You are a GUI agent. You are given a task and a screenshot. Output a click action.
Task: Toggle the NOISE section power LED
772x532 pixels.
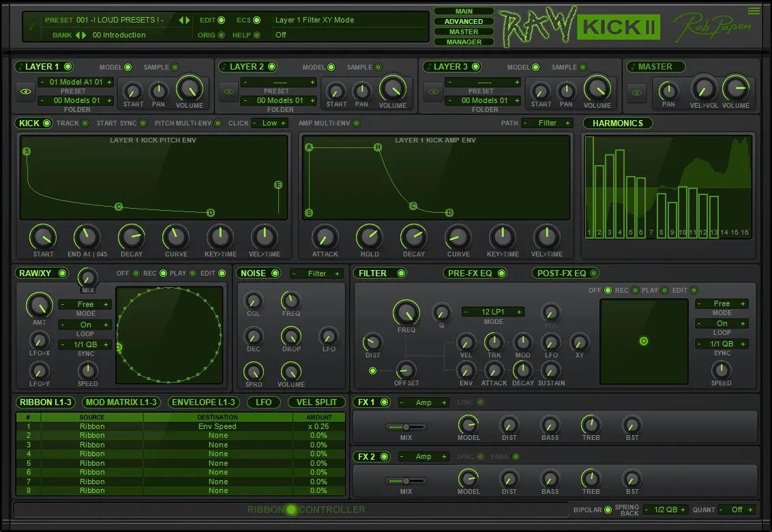pyautogui.click(x=276, y=273)
